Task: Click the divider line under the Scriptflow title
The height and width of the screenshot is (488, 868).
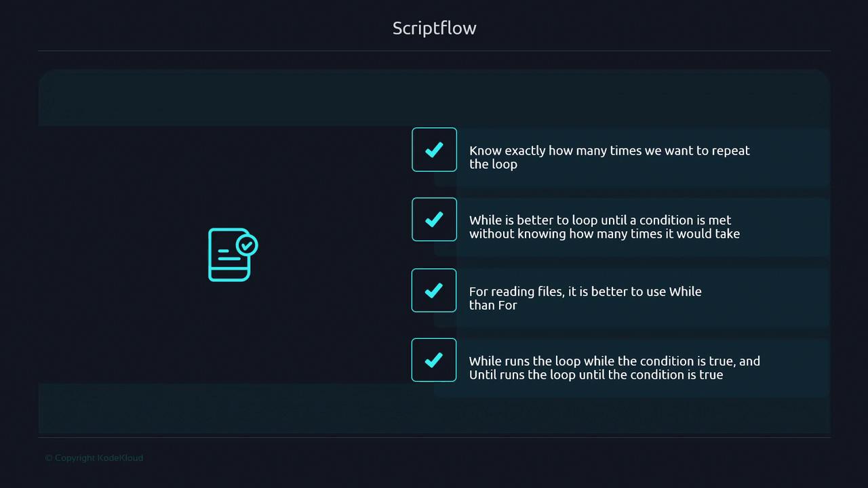Action: (434, 51)
